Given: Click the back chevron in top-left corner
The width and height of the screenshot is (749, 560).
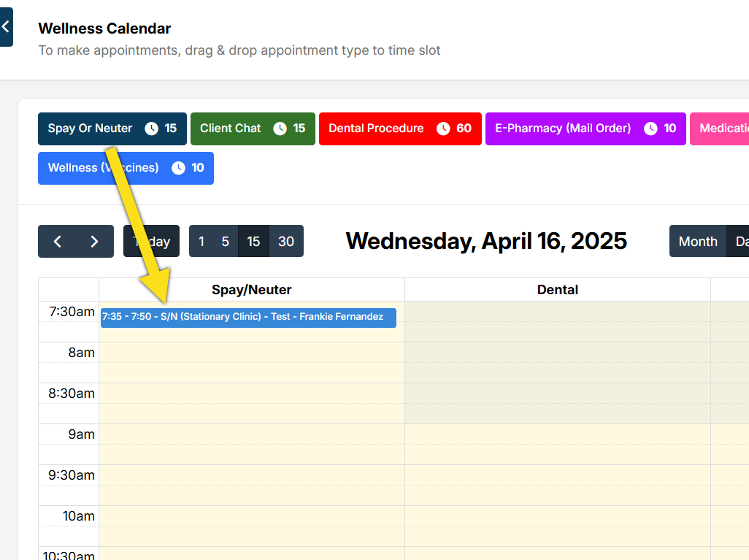Looking at the screenshot, I should (6, 26).
